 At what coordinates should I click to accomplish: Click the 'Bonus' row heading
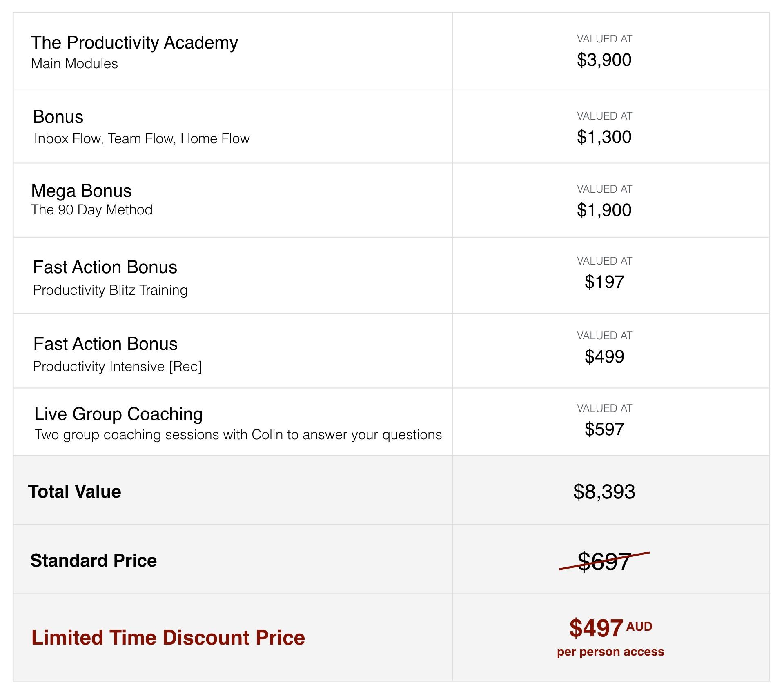tap(58, 117)
